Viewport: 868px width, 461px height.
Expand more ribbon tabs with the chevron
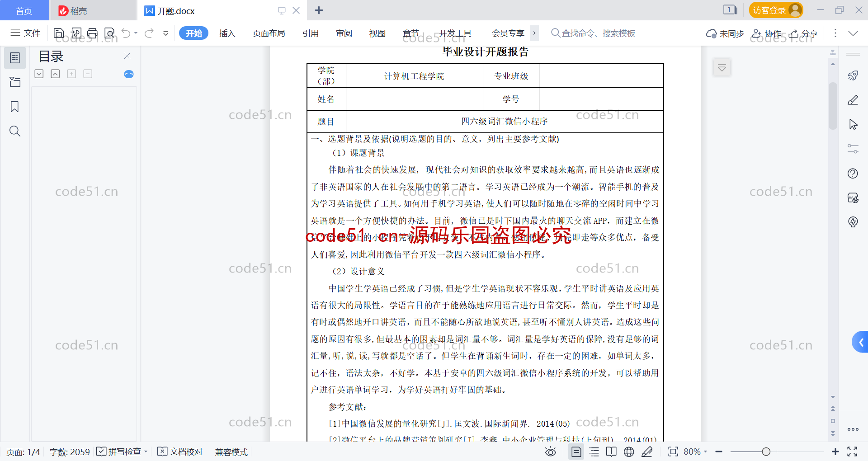[x=534, y=33]
